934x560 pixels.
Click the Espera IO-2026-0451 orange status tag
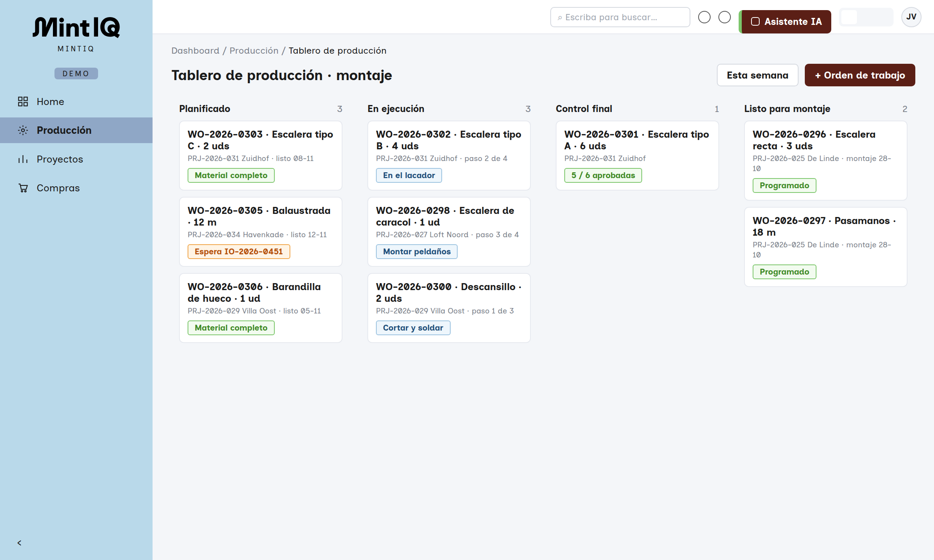pyautogui.click(x=239, y=252)
